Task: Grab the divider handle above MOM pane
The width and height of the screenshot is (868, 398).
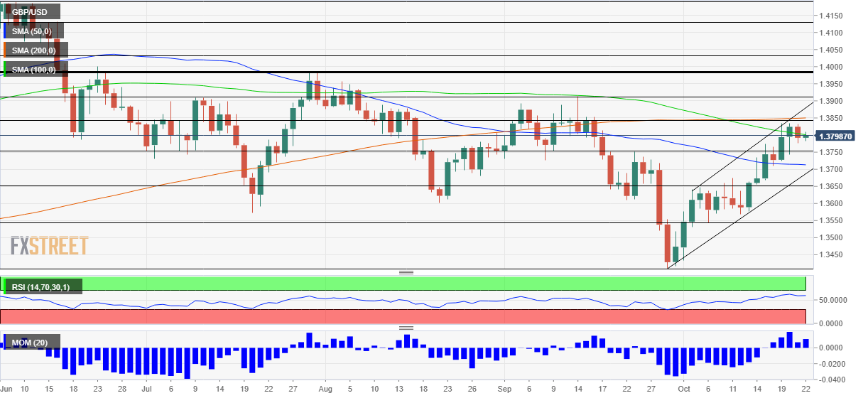Action: click(406, 328)
